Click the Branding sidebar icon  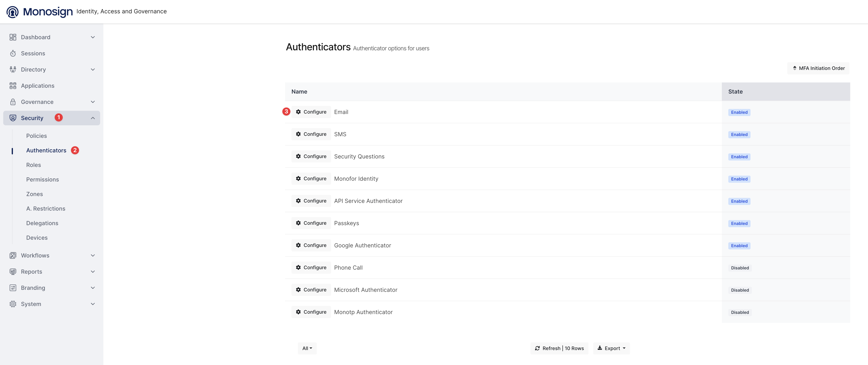point(13,288)
